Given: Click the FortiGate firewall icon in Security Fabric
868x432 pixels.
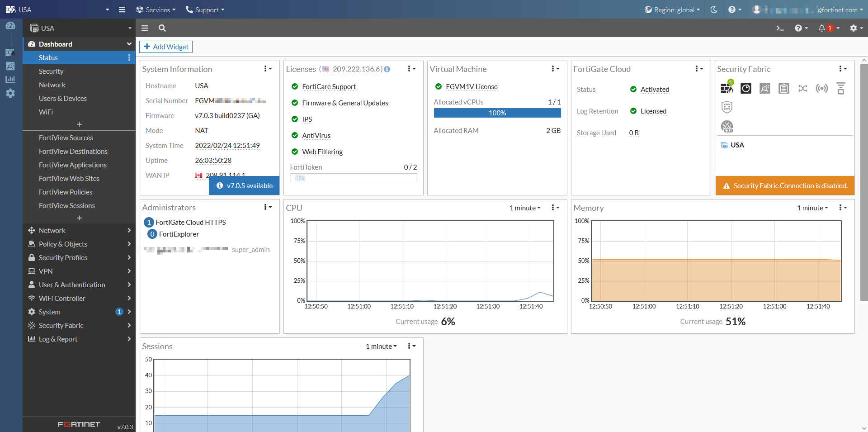Looking at the screenshot, I should pos(726,89).
